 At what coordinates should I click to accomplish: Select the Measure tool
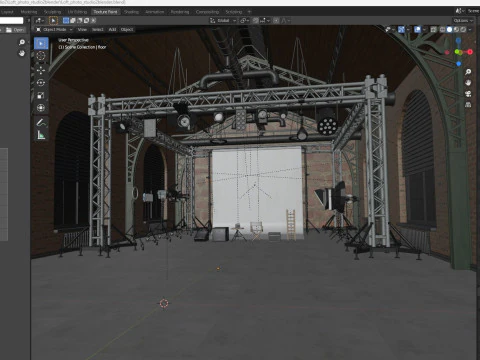click(x=41, y=135)
